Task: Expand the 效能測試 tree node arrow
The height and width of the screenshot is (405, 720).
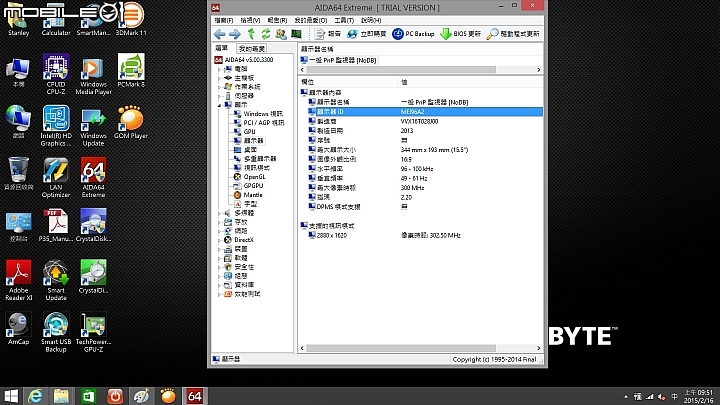Action: (x=219, y=294)
